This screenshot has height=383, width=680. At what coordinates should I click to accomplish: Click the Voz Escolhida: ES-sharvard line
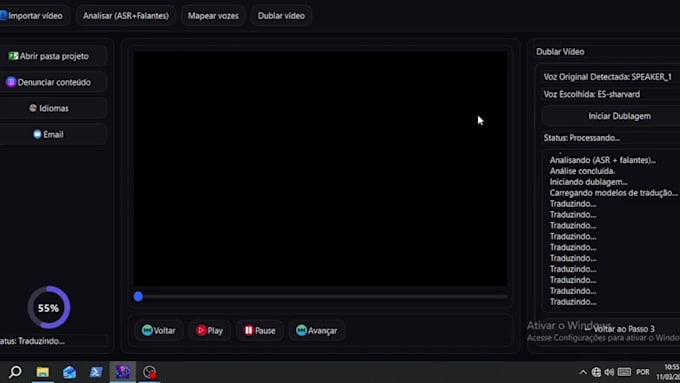tap(592, 94)
